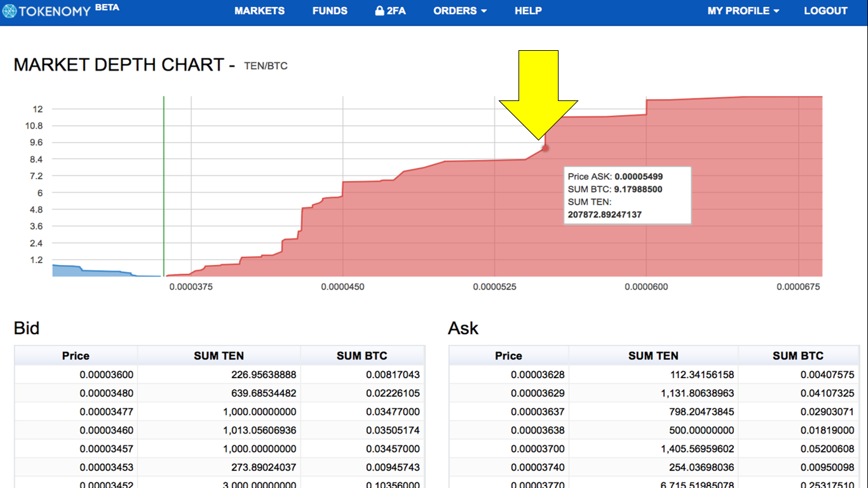The image size is (868, 488).
Task: Click ask SUM BTC value 0.00407575
Action: pos(827,375)
